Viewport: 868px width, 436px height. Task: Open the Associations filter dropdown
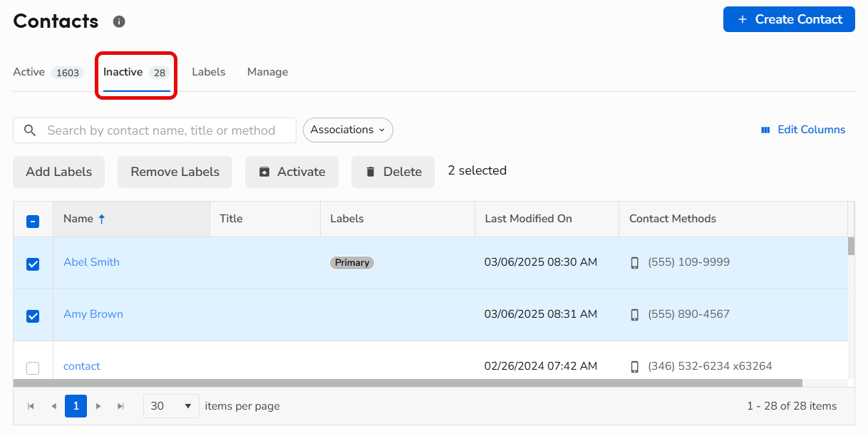tap(348, 130)
